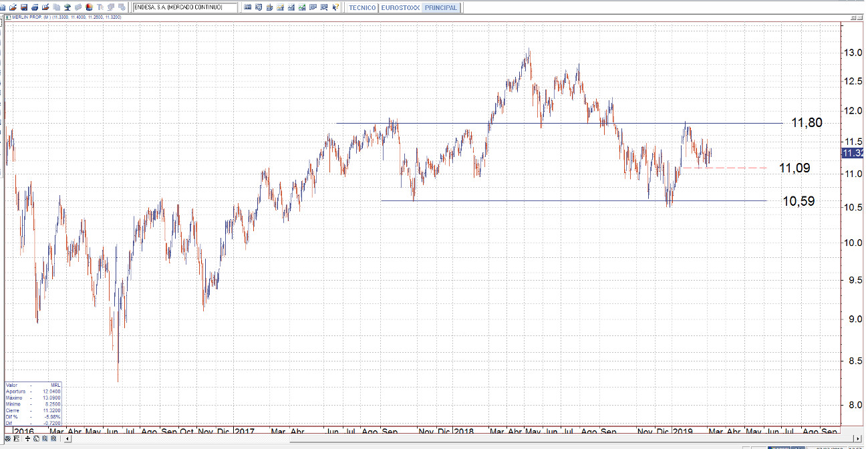Select the PRINCIPAL tab
The width and height of the screenshot is (868, 449).
click(x=441, y=7)
